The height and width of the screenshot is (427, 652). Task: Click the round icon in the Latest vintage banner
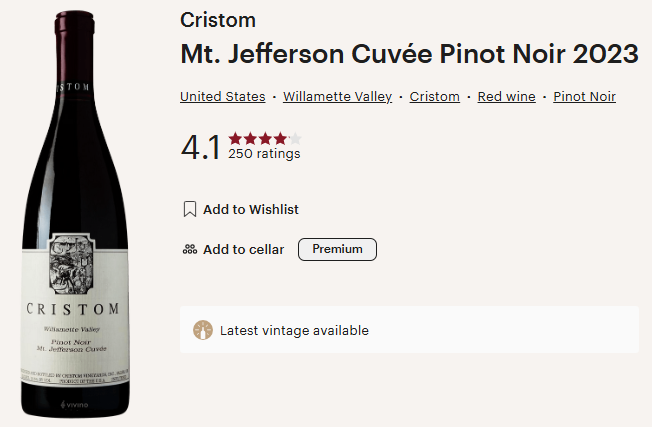203,331
